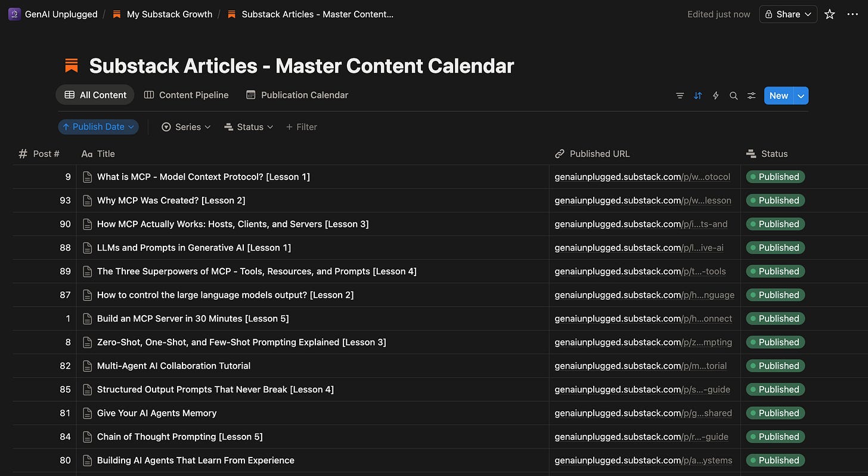Open the Status filter dropdown
The width and height of the screenshot is (868, 476).
click(x=248, y=126)
